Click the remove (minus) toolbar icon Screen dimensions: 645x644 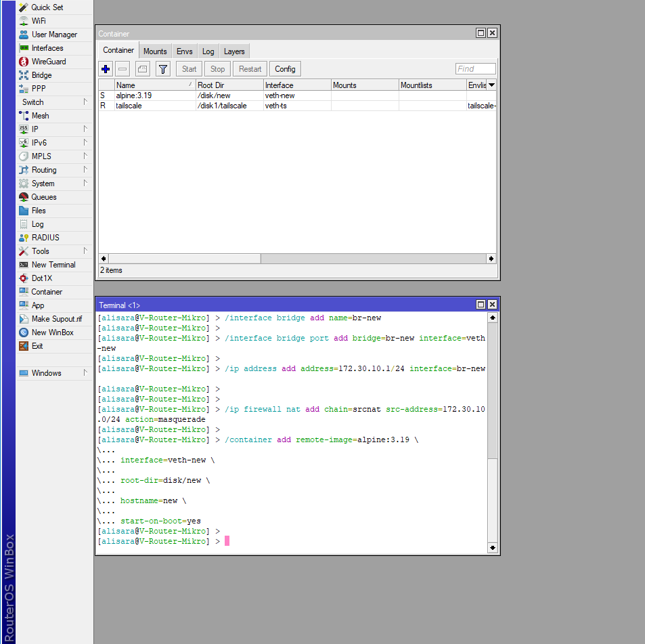click(123, 69)
